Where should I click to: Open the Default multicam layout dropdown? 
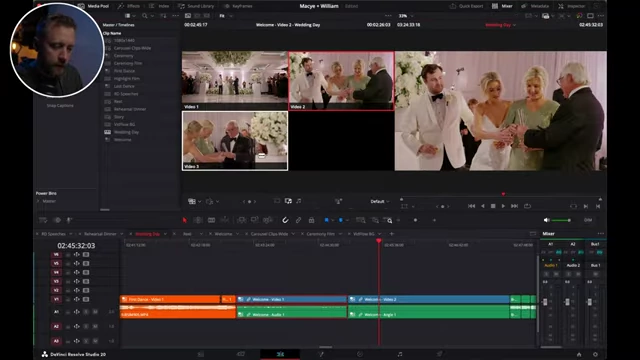(380, 201)
